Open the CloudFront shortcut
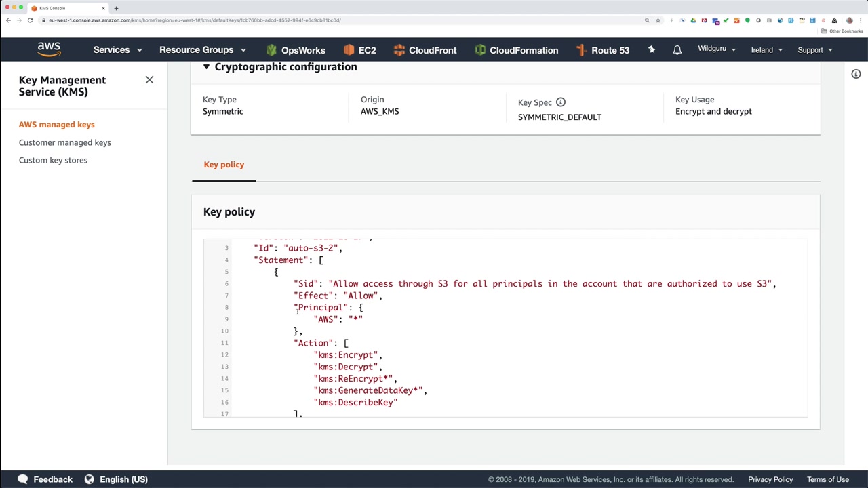 pos(425,50)
